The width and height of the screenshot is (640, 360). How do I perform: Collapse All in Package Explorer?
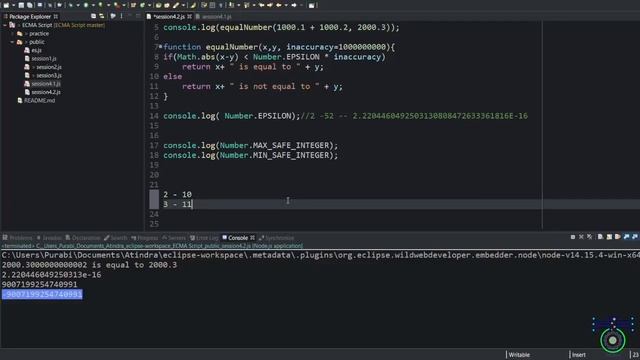(x=93, y=16)
